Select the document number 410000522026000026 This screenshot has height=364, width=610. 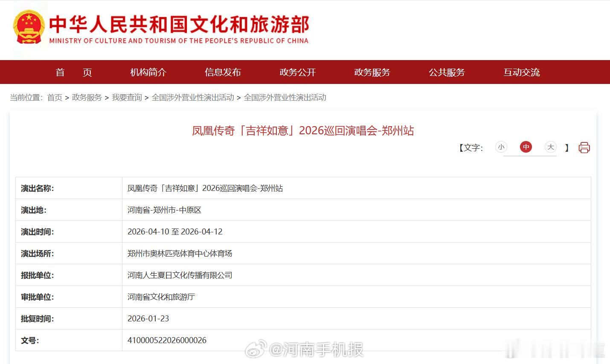(x=167, y=340)
